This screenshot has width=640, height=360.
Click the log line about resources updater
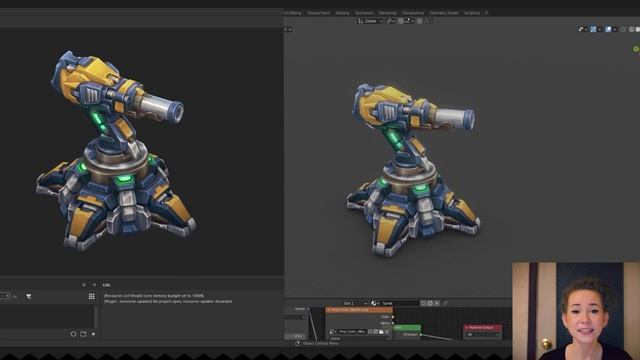click(x=168, y=301)
